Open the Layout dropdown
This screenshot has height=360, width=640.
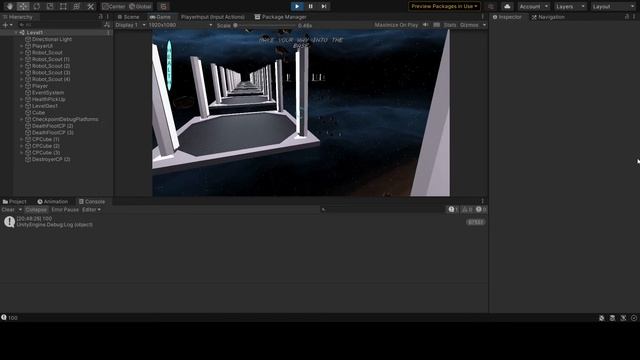coord(613,7)
